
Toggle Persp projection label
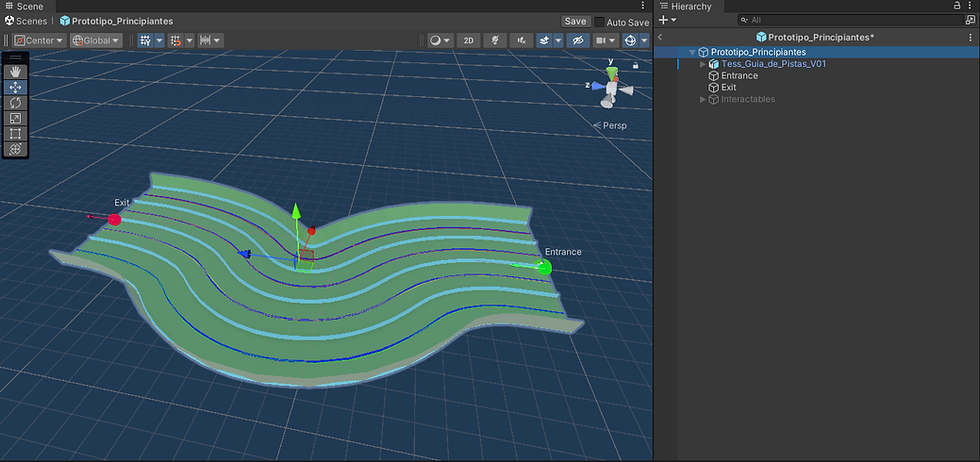point(610,126)
